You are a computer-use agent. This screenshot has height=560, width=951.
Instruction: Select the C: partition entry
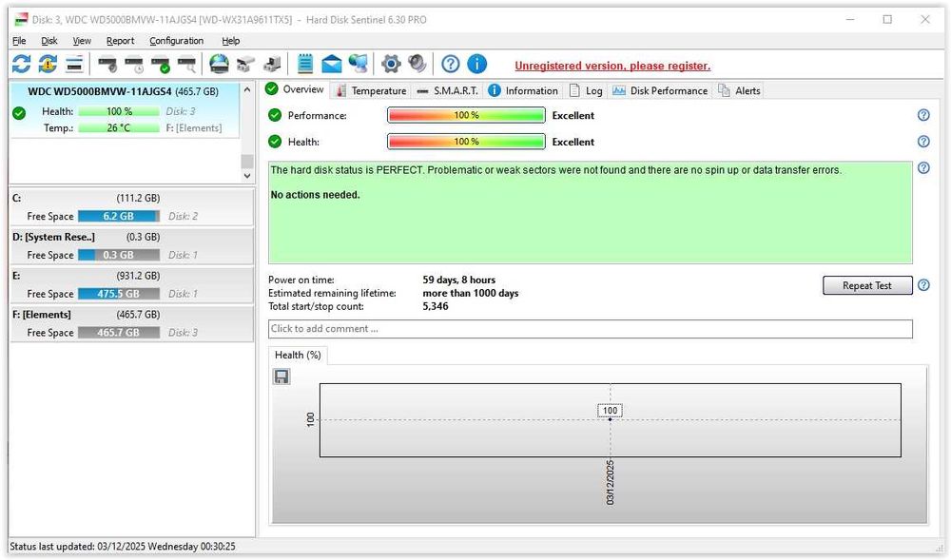[132, 206]
